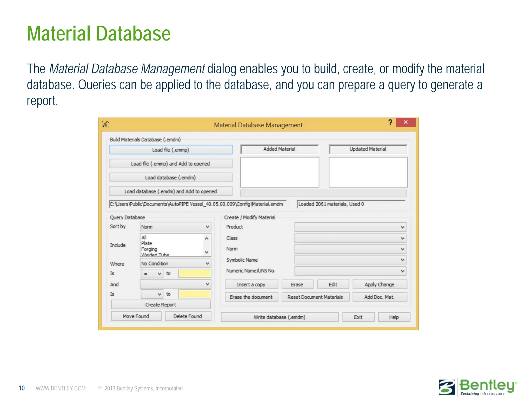Click Write database (.emdm) button
532x399 pixels.
(280, 317)
